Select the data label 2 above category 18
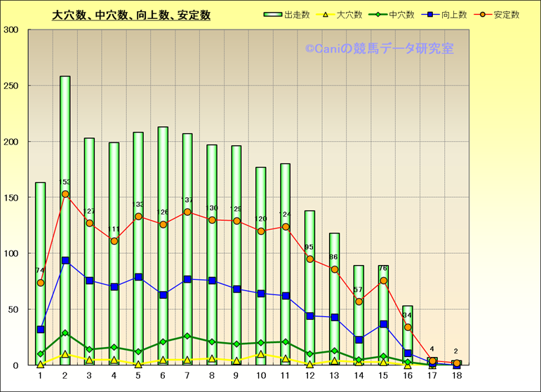This screenshot has height=392, width=541. [x=456, y=351]
